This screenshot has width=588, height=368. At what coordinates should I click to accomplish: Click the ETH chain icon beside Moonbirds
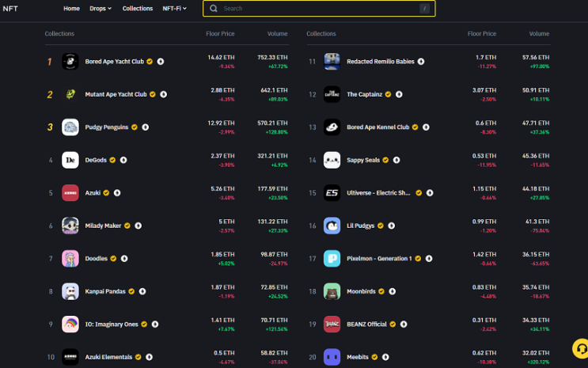click(393, 291)
